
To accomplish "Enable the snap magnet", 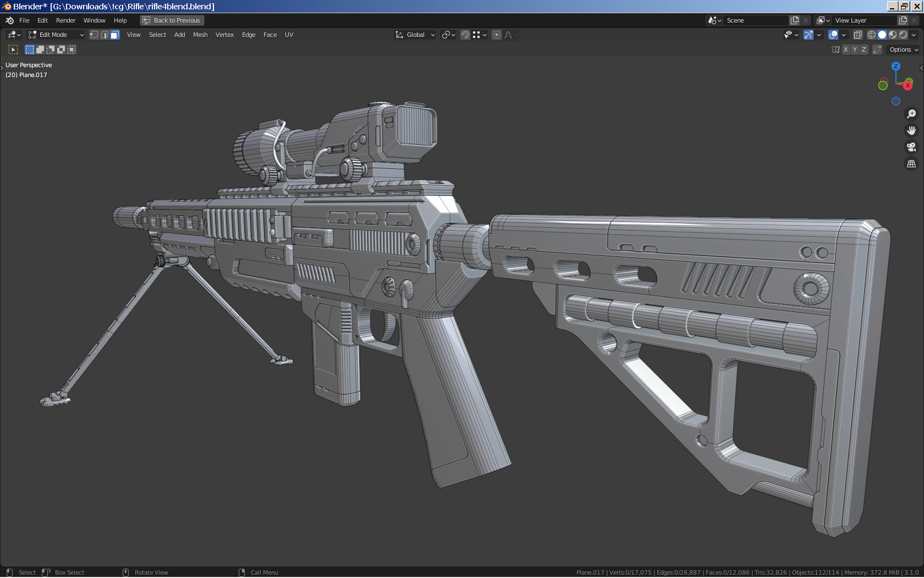I will [465, 35].
